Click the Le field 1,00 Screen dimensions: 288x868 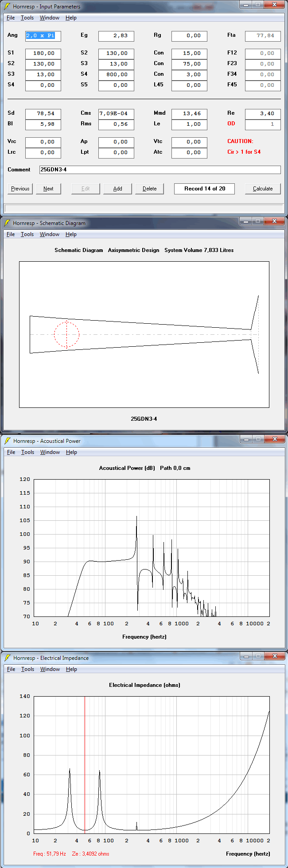(189, 124)
